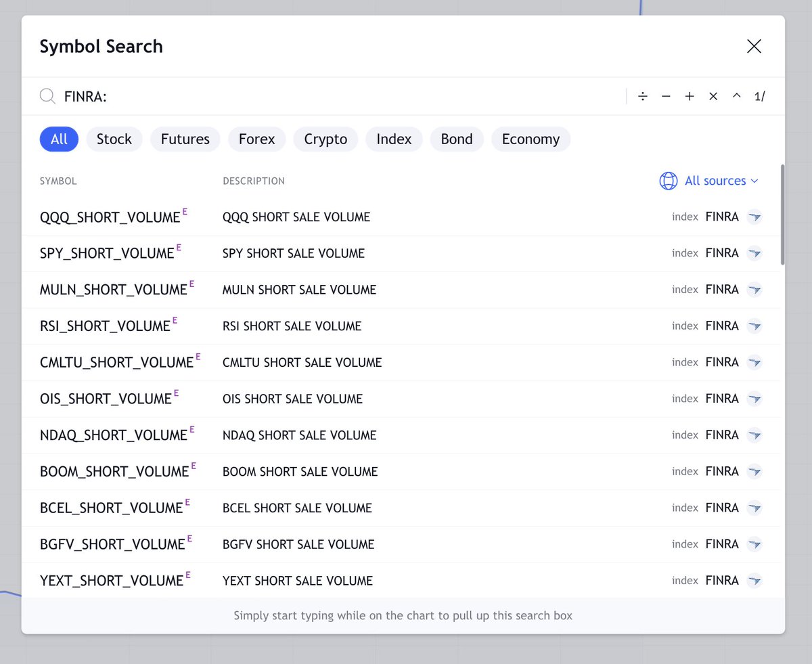Screen dimensions: 812x664
Task: Click the globe icon beside All sources
Action: pos(668,181)
